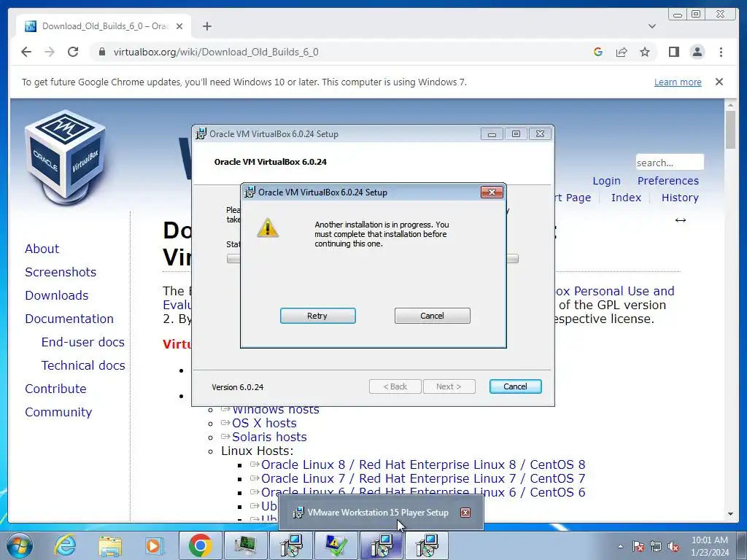This screenshot has width=747, height=560.
Task: Open the Login link
Action: [606, 181]
